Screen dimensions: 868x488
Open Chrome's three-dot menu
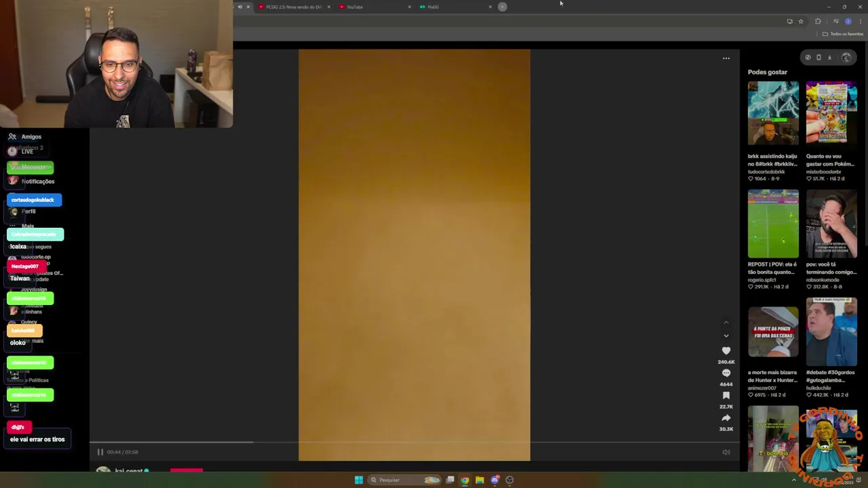point(861,22)
